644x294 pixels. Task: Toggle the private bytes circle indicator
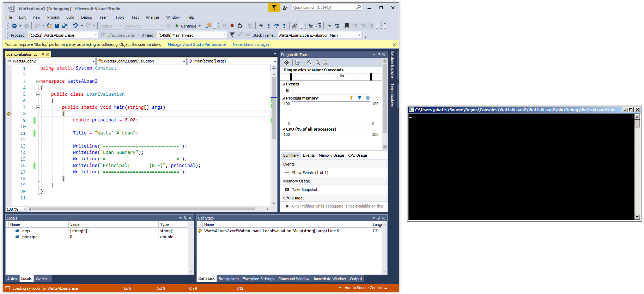(367, 98)
